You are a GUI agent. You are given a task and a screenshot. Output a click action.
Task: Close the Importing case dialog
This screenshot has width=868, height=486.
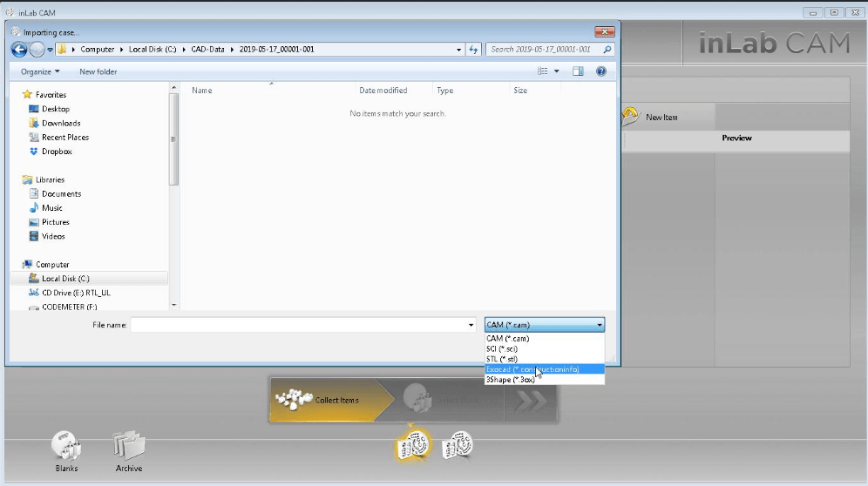[605, 31]
